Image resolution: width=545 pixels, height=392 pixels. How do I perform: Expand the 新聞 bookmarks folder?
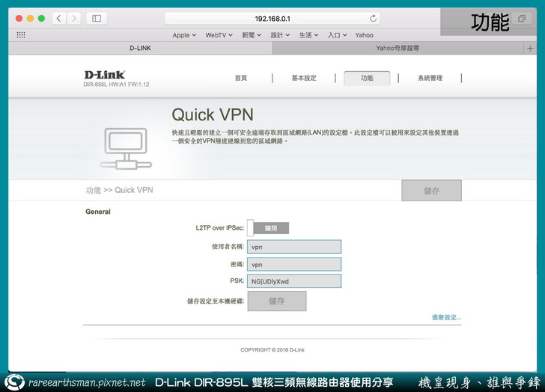[252, 35]
